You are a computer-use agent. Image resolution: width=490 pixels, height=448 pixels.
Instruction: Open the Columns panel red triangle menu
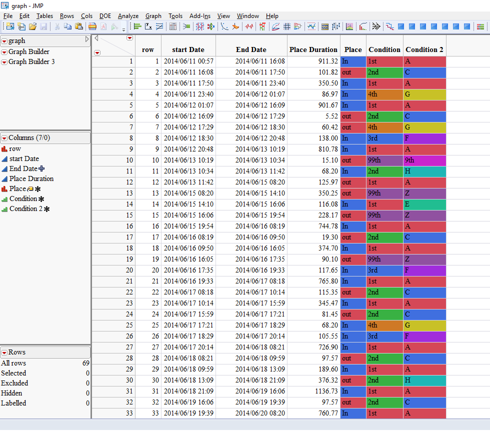pyautogui.click(x=5, y=137)
